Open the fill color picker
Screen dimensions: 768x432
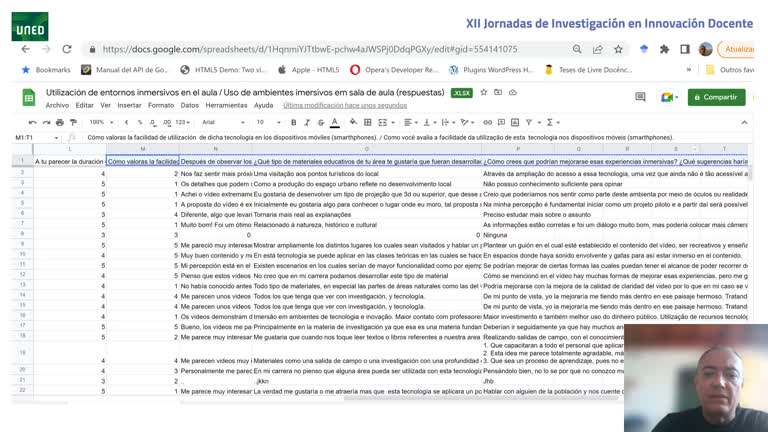pyautogui.click(x=353, y=122)
